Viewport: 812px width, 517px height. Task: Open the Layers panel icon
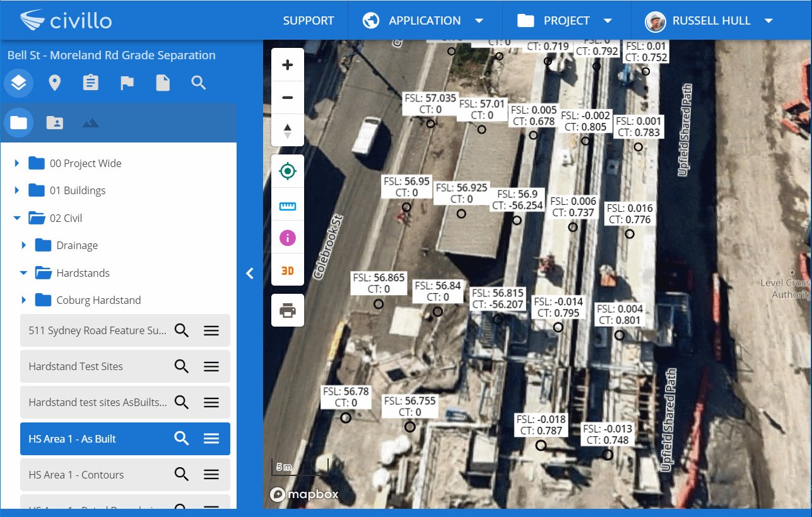pos(18,83)
